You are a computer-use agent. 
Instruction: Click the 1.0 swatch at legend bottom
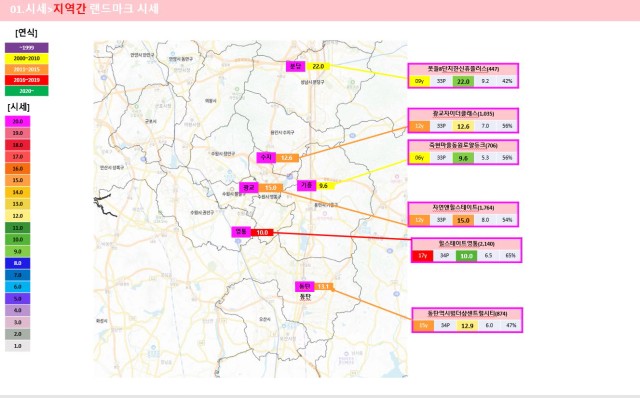pyautogui.click(x=18, y=346)
